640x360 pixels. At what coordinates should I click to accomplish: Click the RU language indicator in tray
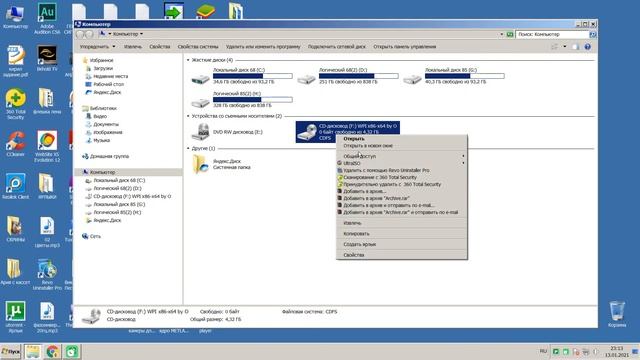click(543, 351)
